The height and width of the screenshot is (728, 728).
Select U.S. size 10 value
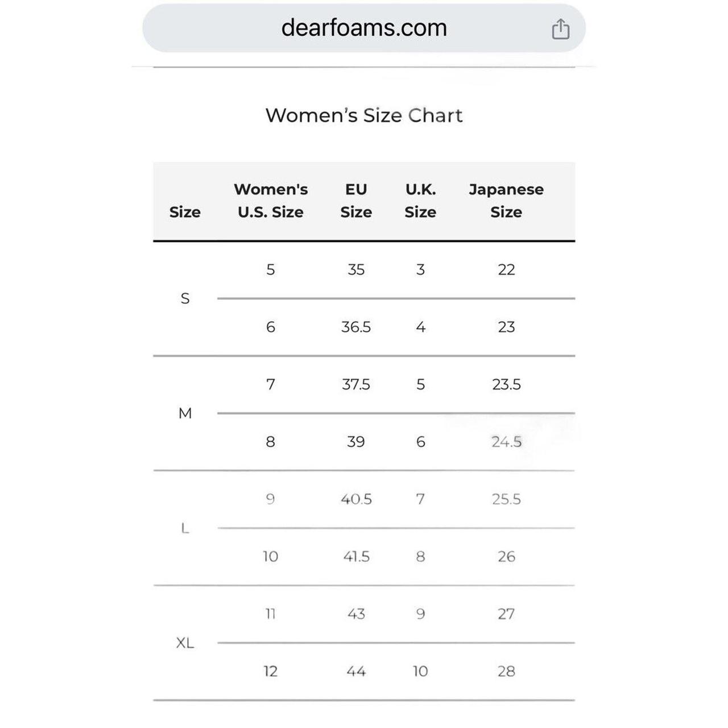[271, 556]
